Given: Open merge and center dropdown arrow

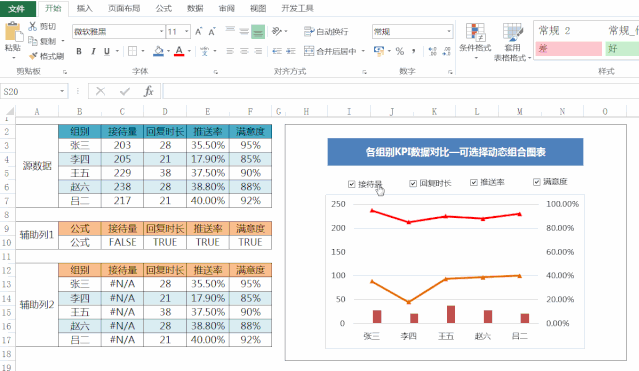Looking at the screenshot, I should click(363, 51).
